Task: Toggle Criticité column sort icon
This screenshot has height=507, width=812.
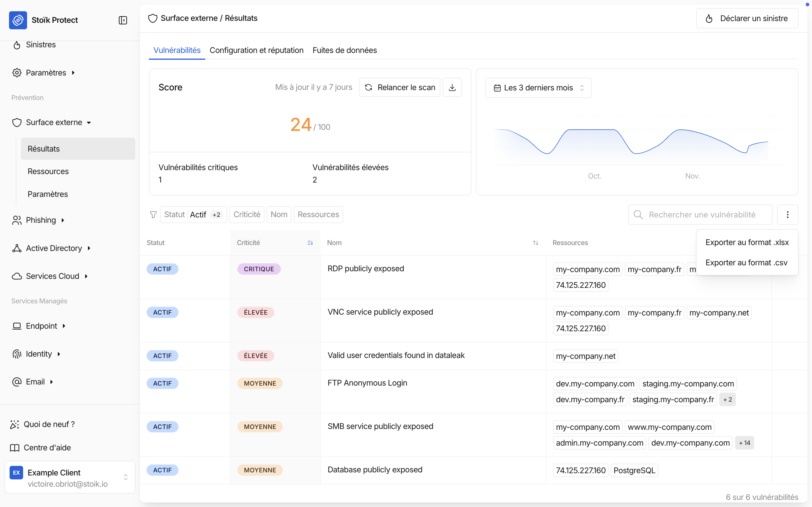Action: pos(310,243)
